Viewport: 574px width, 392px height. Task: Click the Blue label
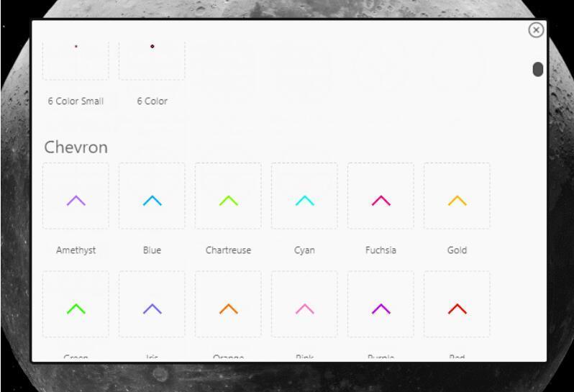point(152,250)
